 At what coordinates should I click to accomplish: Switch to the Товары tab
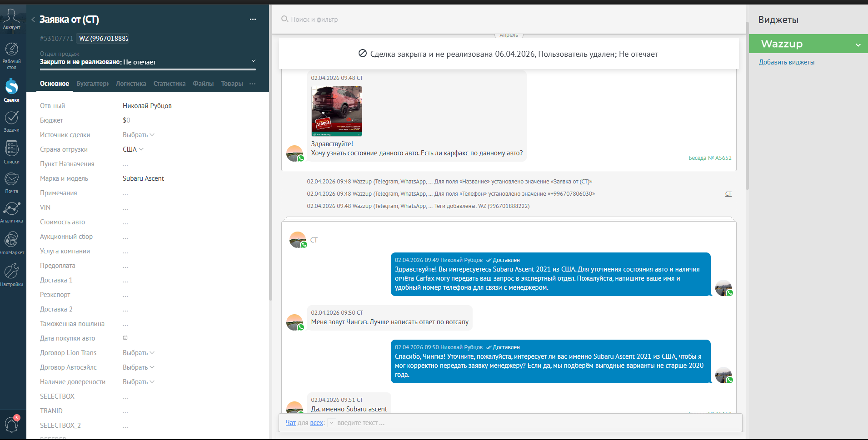232,84
